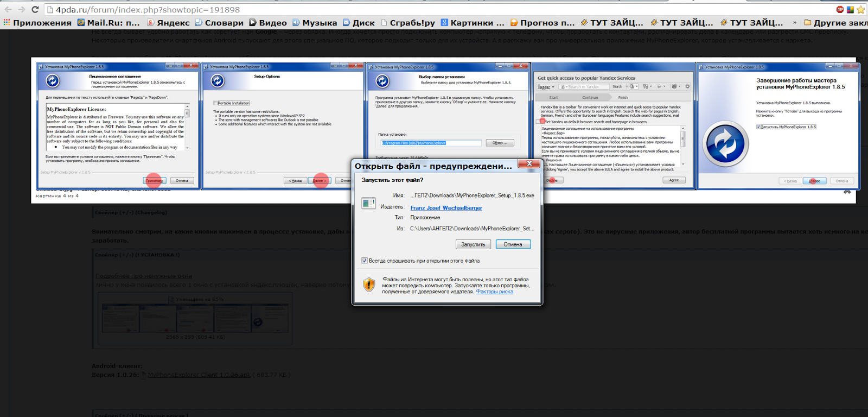Go back with the browser back arrow

[8, 9]
